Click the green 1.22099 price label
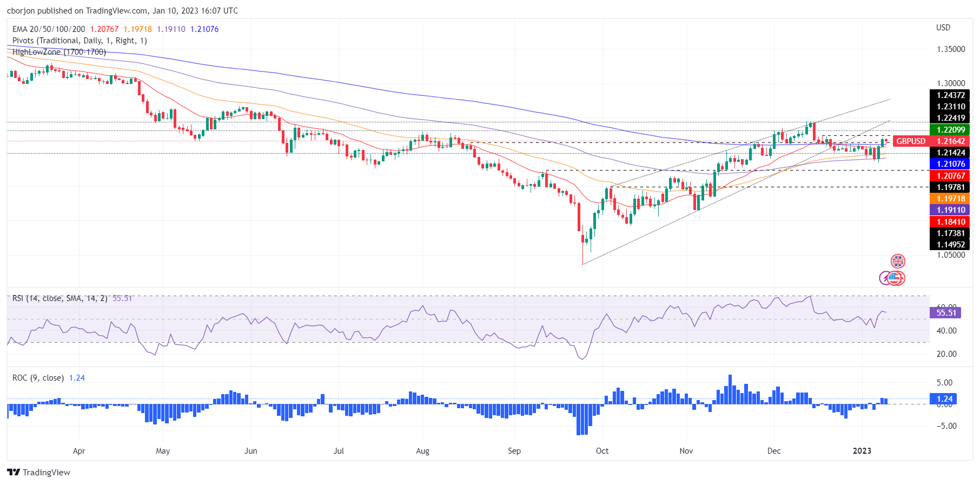The width and height of the screenshot is (980, 484). pos(951,130)
